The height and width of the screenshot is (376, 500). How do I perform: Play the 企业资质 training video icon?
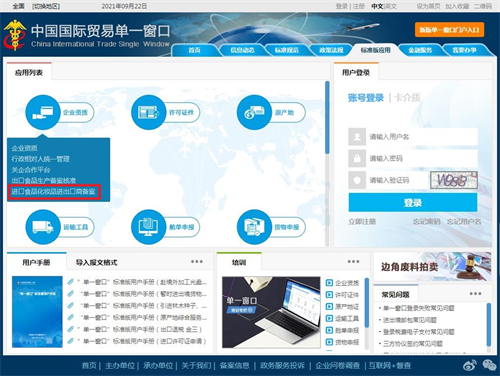click(329, 283)
